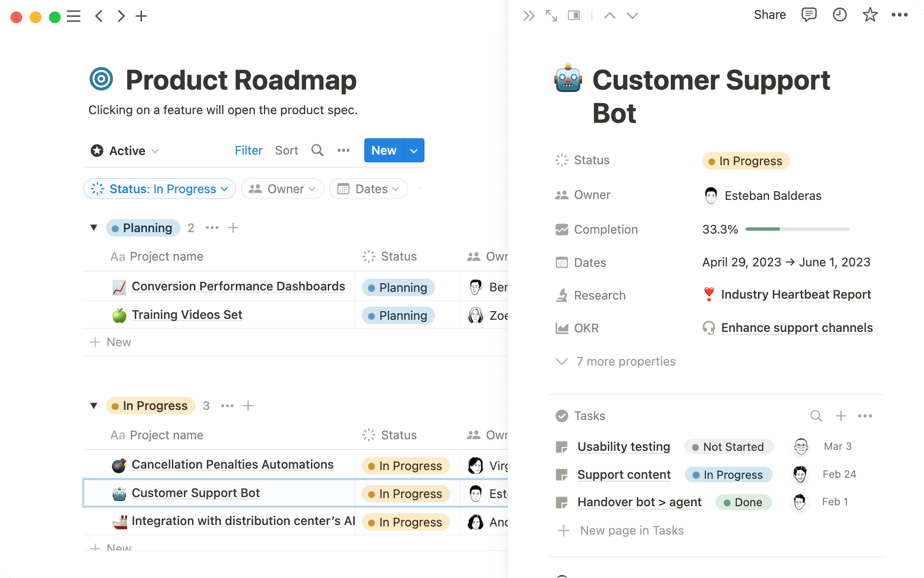Collapse the Planning group triangle
The height and width of the screenshot is (578, 924).
coord(94,227)
